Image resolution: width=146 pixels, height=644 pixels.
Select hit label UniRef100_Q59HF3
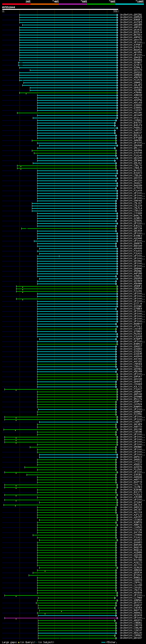click(131, 286)
